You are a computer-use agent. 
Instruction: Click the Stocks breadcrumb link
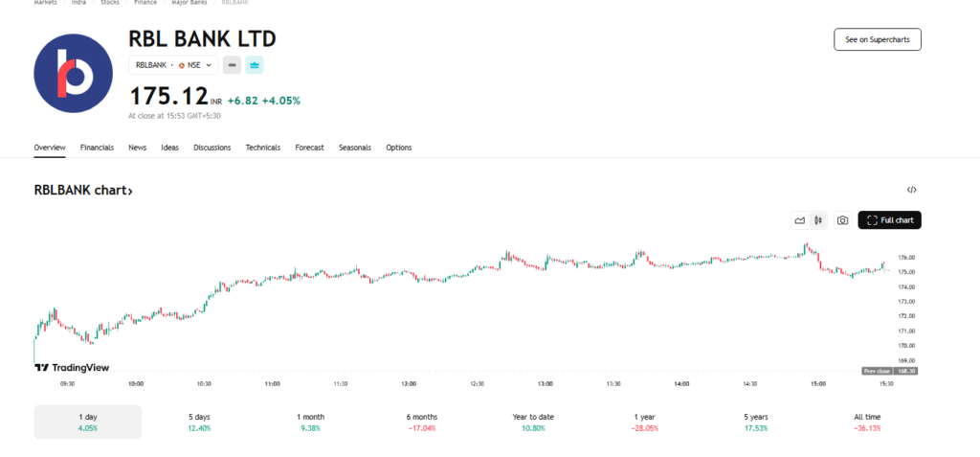pos(110,3)
